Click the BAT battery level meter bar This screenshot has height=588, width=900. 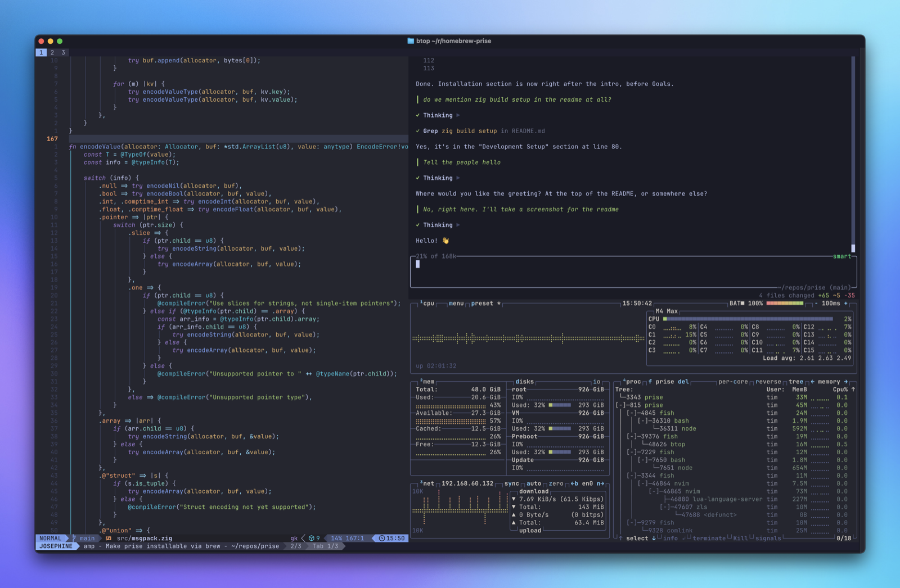click(785, 304)
